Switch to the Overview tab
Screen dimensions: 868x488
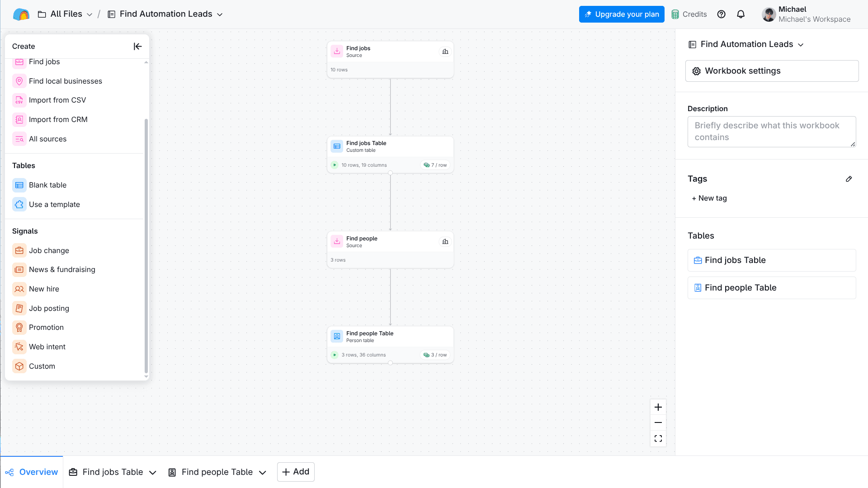coord(32,472)
